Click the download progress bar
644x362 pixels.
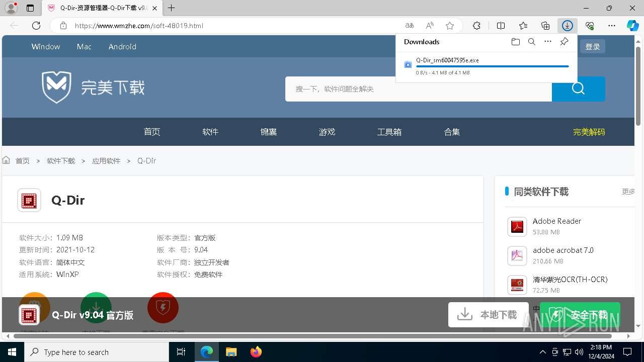[493, 66]
